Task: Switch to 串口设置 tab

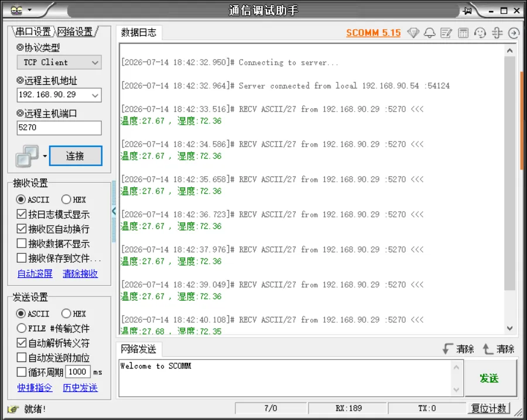Action: [33, 32]
